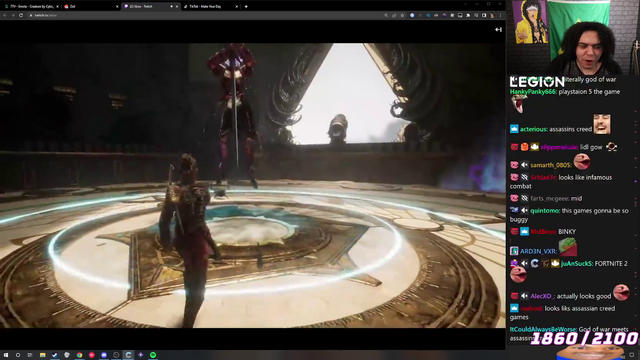The width and height of the screenshot is (640, 360).
Task: Click the chat message 'looks like infamous combat'
Action: 561,182
